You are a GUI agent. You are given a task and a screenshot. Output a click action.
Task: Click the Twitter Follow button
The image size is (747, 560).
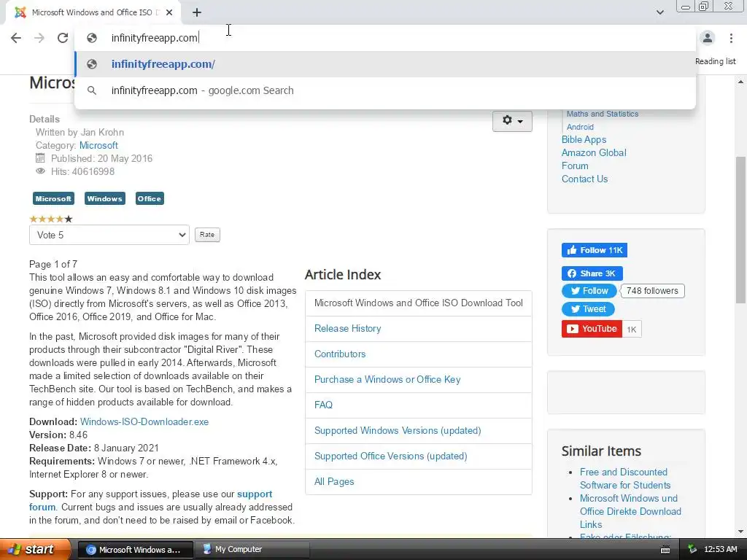point(589,291)
